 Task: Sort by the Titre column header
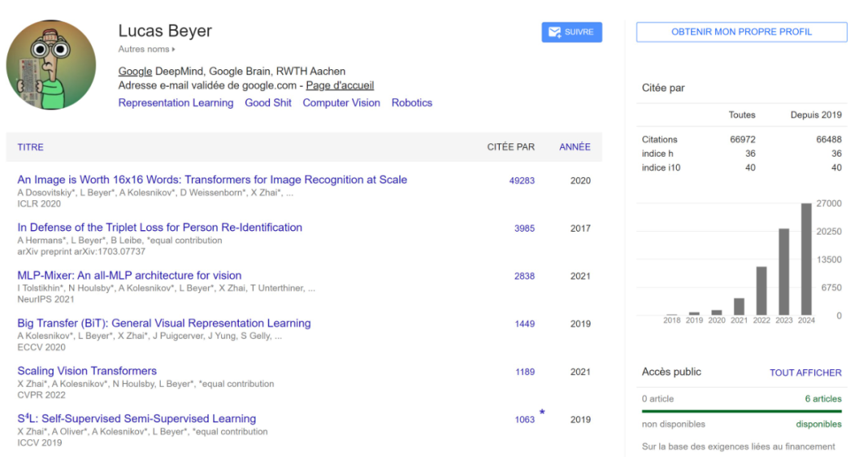click(x=31, y=147)
